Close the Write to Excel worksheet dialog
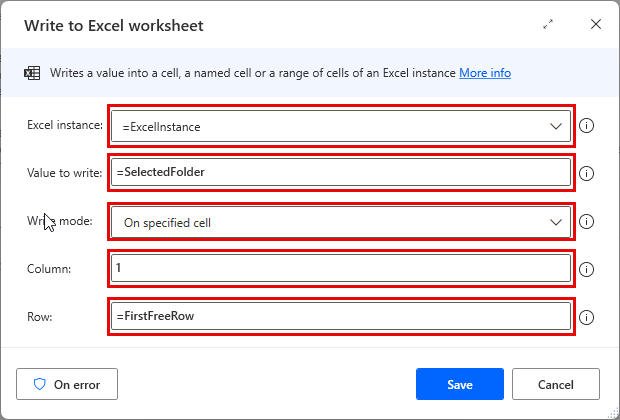Viewport: 620px width, 420px height. click(x=596, y=24)
